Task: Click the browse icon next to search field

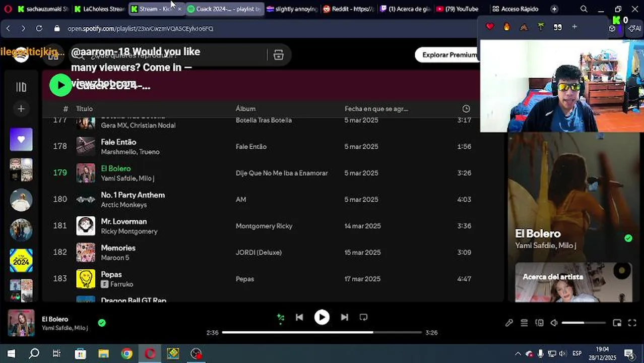Action: (278, 55)
